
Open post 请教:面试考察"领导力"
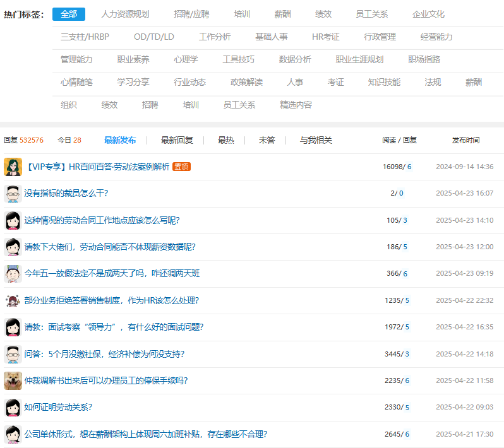point(114,327)
